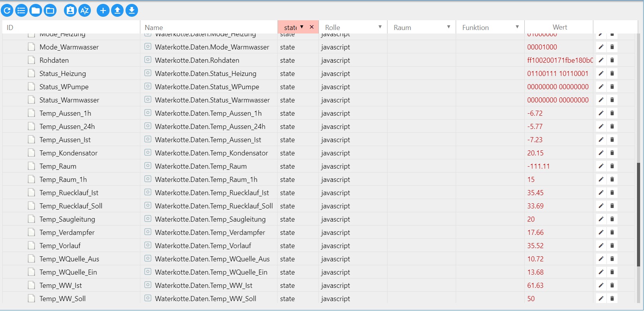The image size is (644, 312).
Task: Click the 13.68 WQuelle_Ein value
Action: (535, 272)
